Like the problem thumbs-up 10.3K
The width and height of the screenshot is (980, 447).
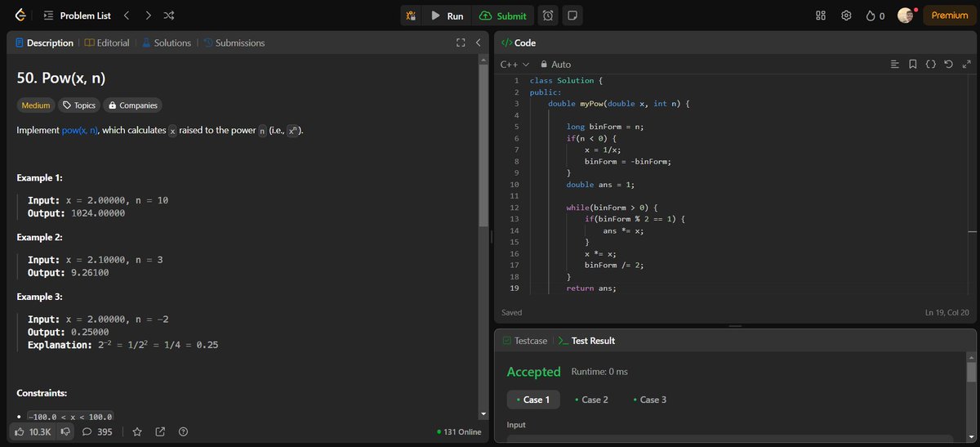tap(33, 431)
